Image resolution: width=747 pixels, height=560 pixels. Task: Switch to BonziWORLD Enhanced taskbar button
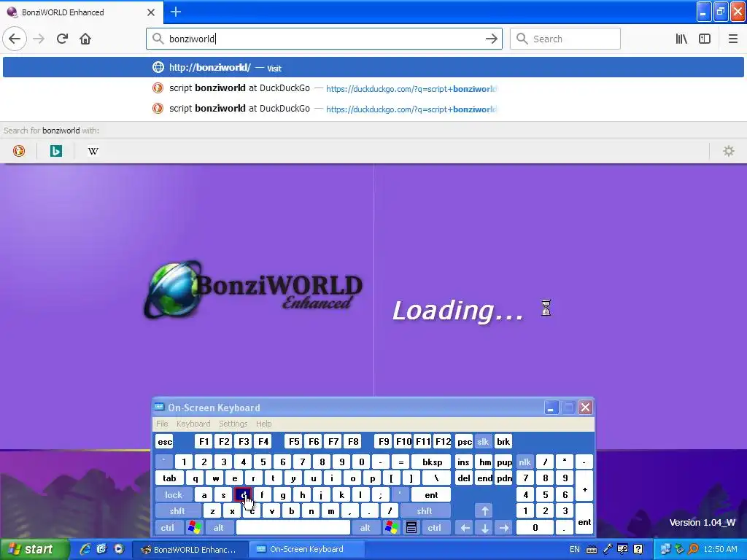(x=189, y=550)
